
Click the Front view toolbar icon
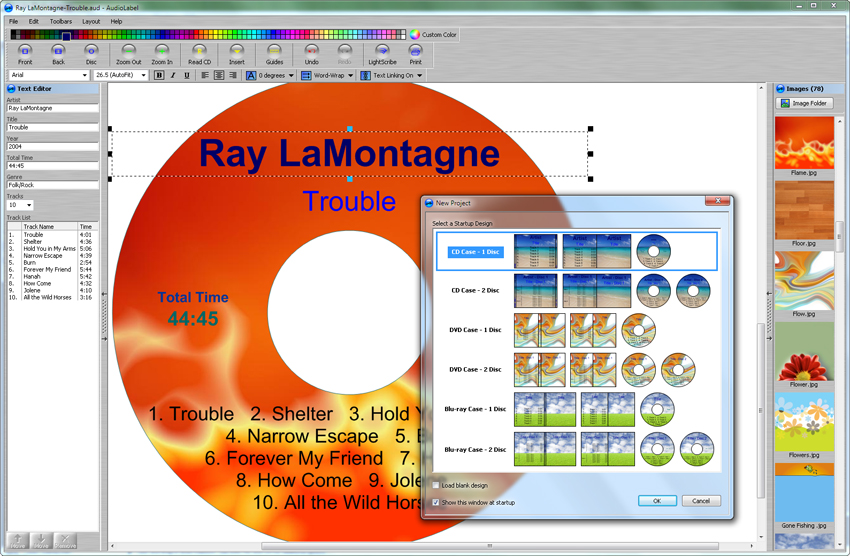click(25, 52)
